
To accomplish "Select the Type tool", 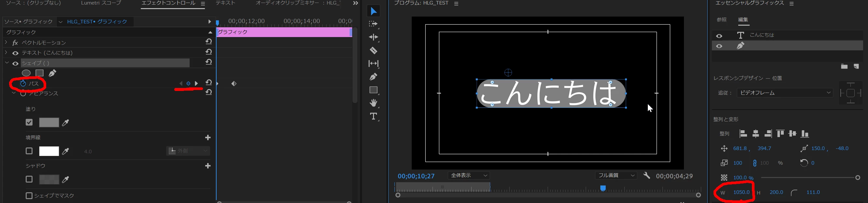I will click(x=373, y=116).
